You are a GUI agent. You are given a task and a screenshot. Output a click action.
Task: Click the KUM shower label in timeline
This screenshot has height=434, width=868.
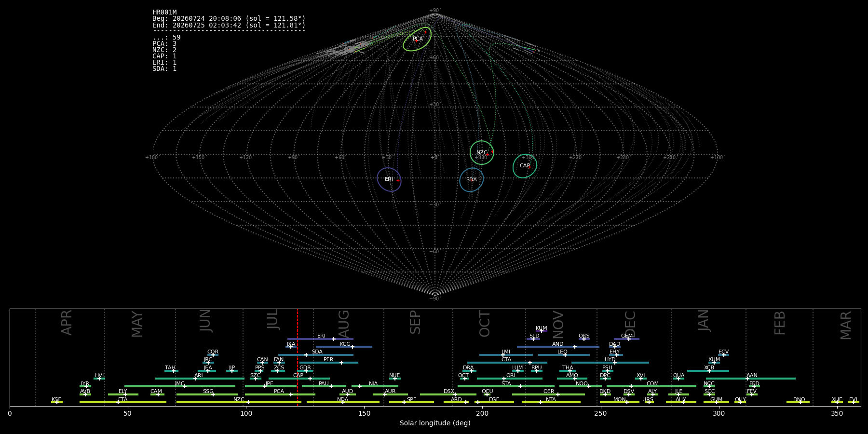(x=542, y=328)
